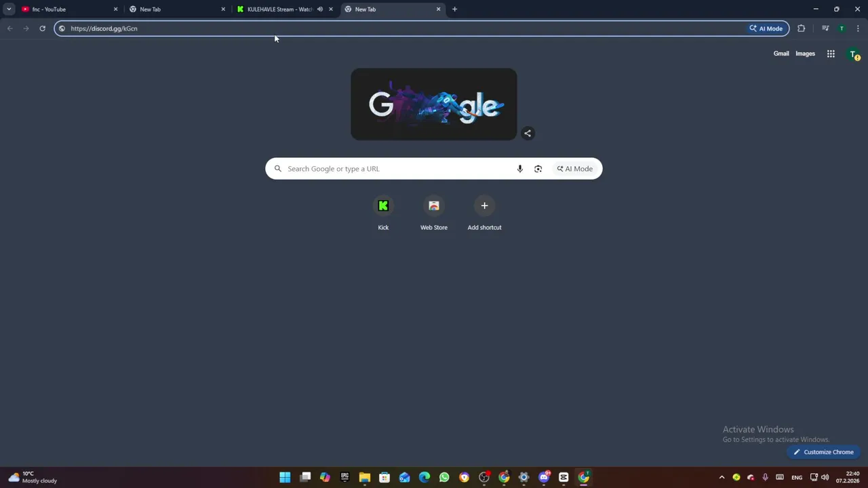Open the volume speaker tray icon

[825, 477]
